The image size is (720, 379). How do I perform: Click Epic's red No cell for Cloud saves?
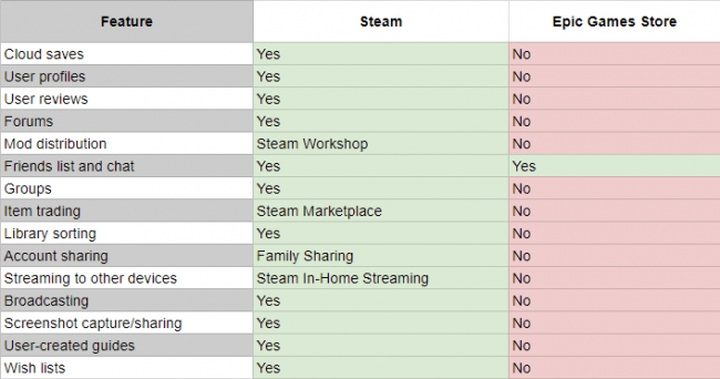[614, 54]
